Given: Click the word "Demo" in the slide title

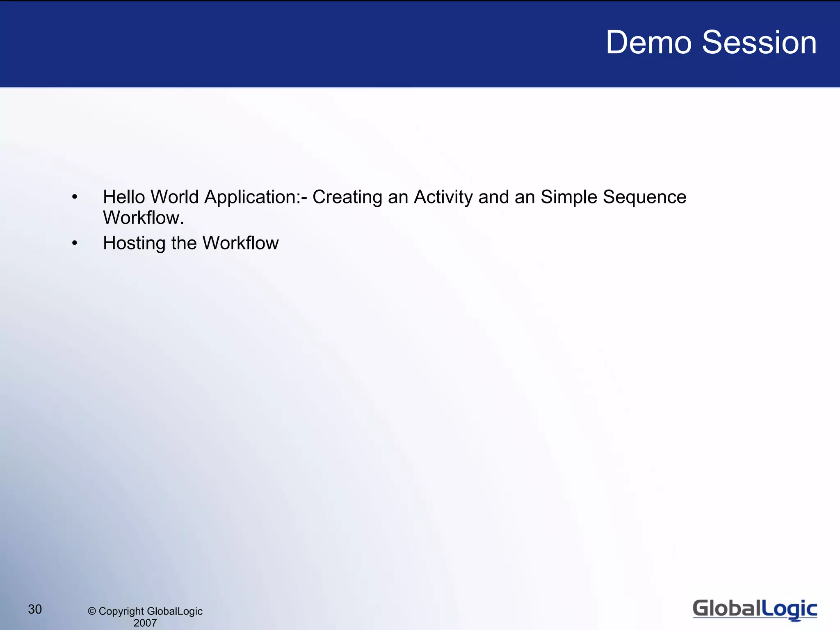Looking at the screenshot, I should [648, 42].
